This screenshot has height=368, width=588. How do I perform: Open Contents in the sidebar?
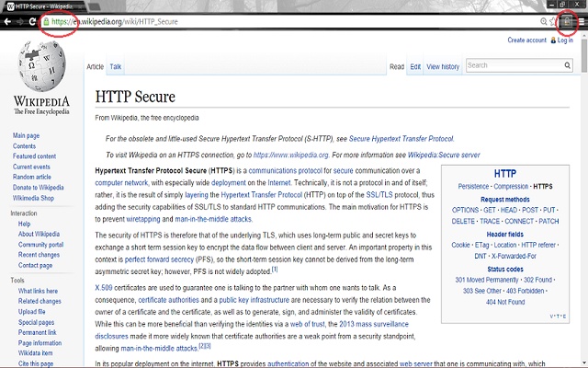tap(25, 146)
